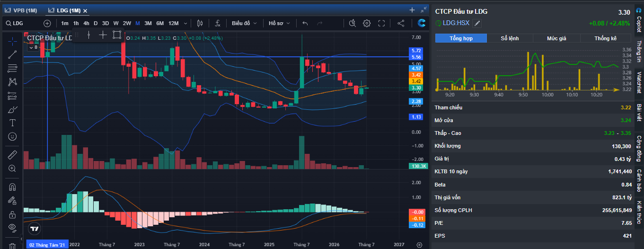644x249 pixels.
Task: Select the trend line drawing tool
Action: (12, 54)
